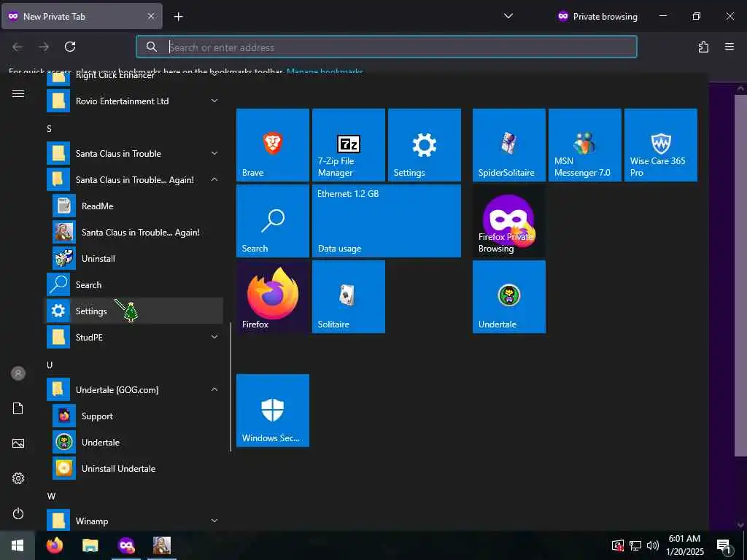The width and height of the screenshot is (747, 560).
Task: Click the Manage bookmarks link
Action: (325, 72)
